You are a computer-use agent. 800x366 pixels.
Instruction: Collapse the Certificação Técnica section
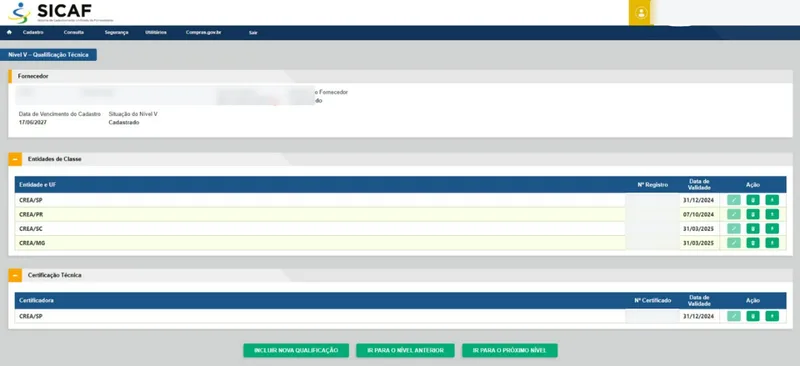pyautogui.click(x=15, y=275)
